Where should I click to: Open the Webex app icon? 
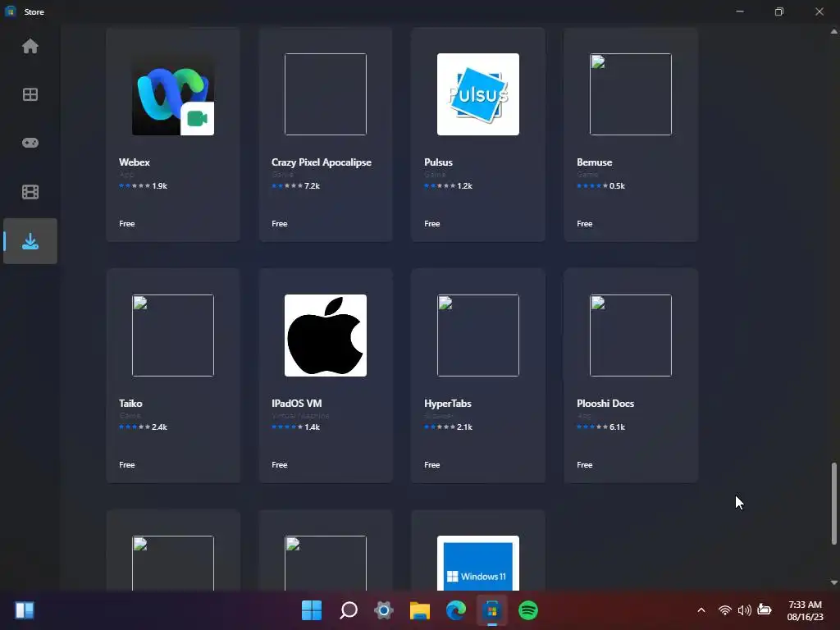(173, 94)
